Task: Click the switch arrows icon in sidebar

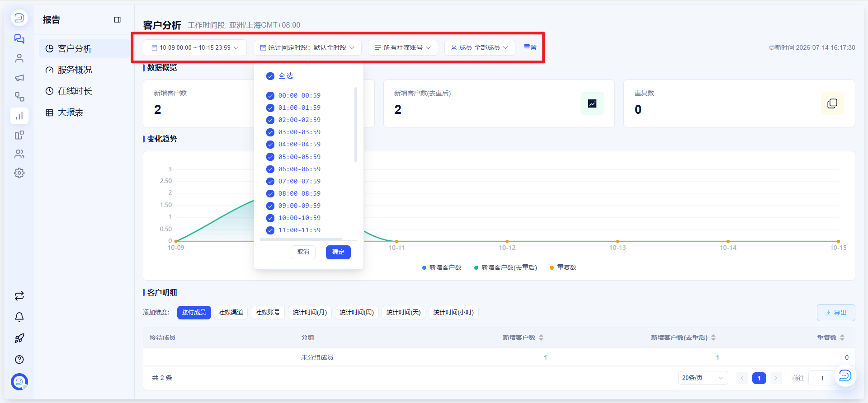Action: pos(19,296)
